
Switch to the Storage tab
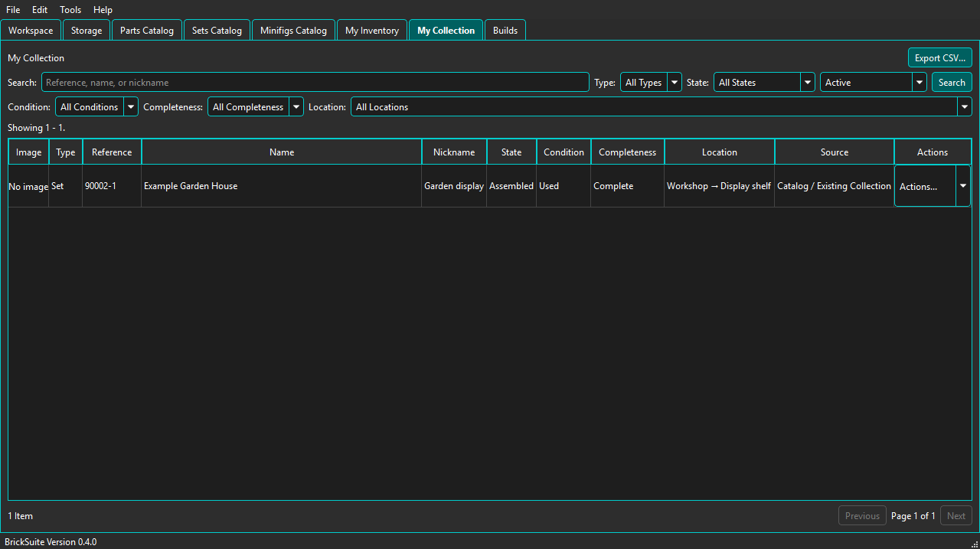(x=87, y=31)
